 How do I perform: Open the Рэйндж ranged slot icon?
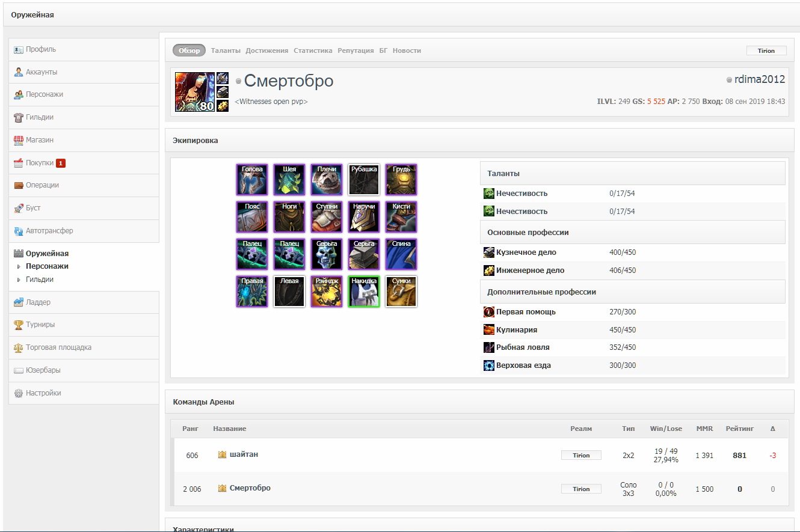click(327, 292)
